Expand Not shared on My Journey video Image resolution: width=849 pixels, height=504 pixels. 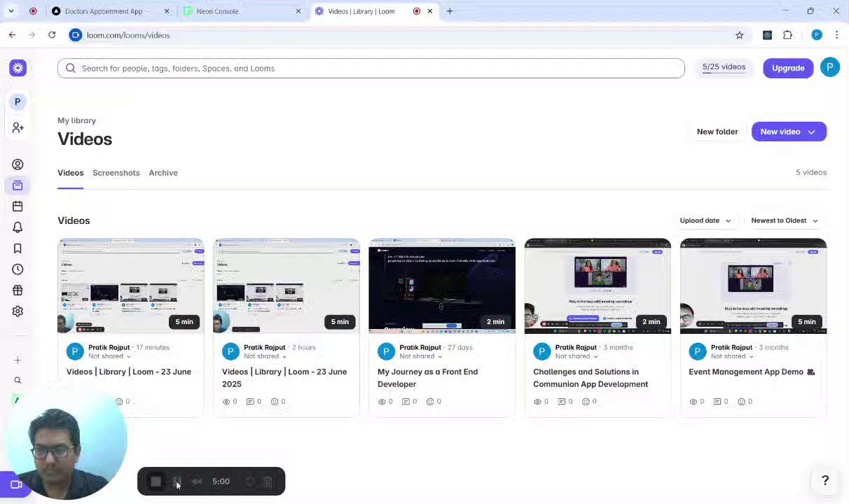click(420, 356)
